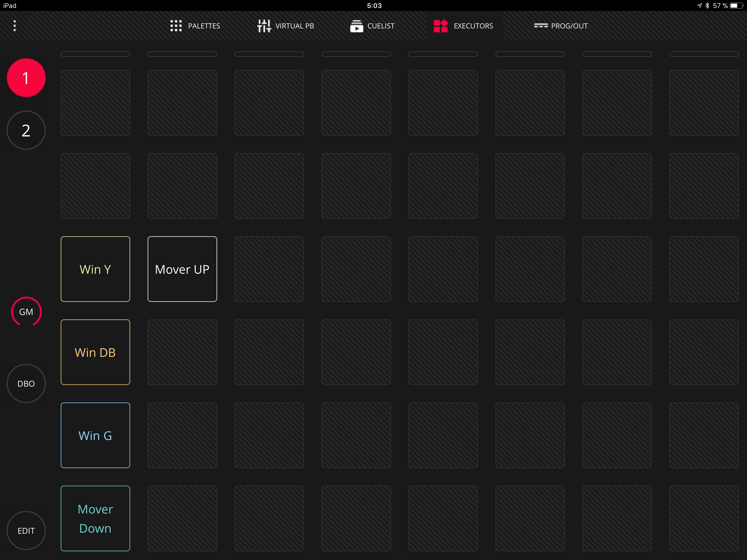Trigger the Win Y executor
The height and width of the screenshot is (560, 747).
95,269
